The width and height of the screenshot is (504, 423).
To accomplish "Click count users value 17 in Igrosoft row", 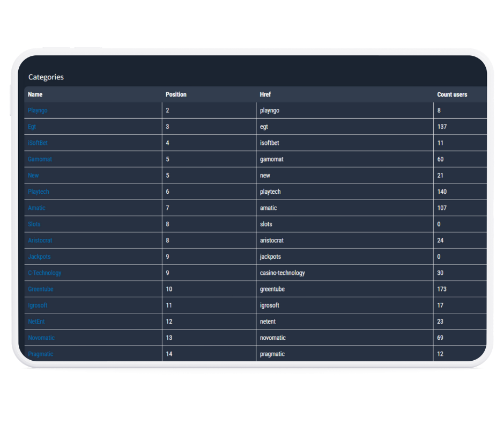I will (x=440, y=305).
